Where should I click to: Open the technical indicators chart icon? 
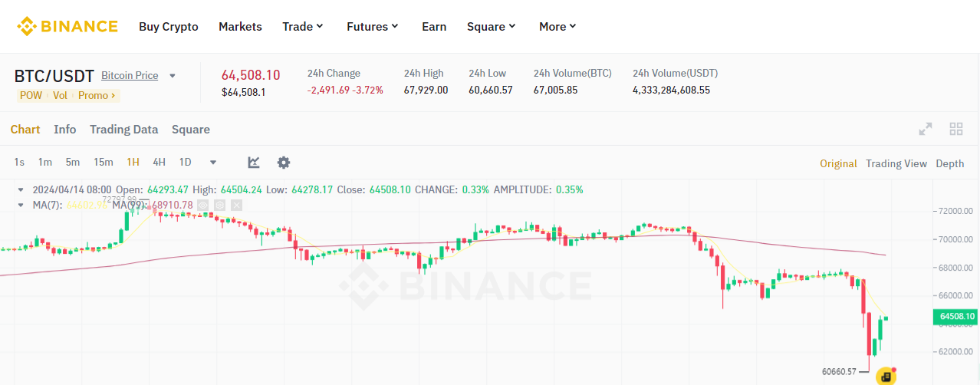tap(254, 163)
